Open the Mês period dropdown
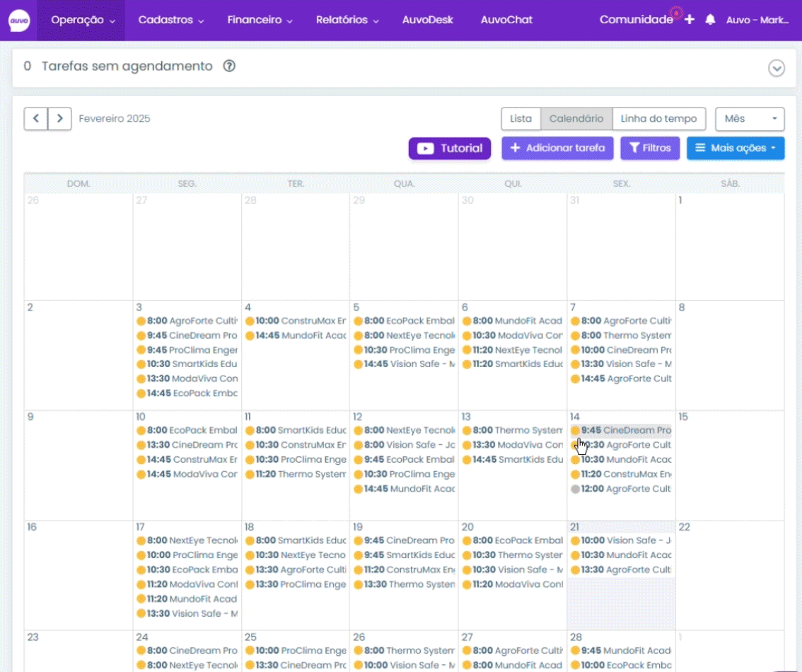The width and height of the screenshot is (802, 672). point(750,119)
